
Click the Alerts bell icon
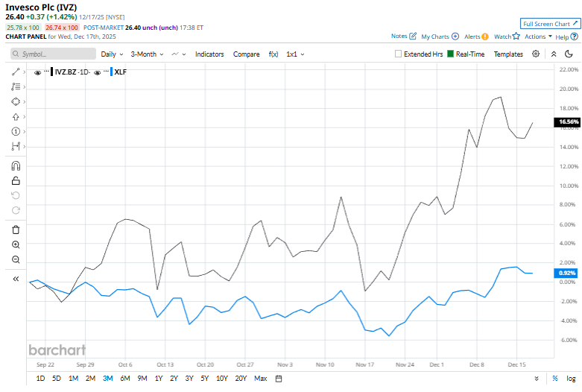pyautogui.click(x=485, y=37)
